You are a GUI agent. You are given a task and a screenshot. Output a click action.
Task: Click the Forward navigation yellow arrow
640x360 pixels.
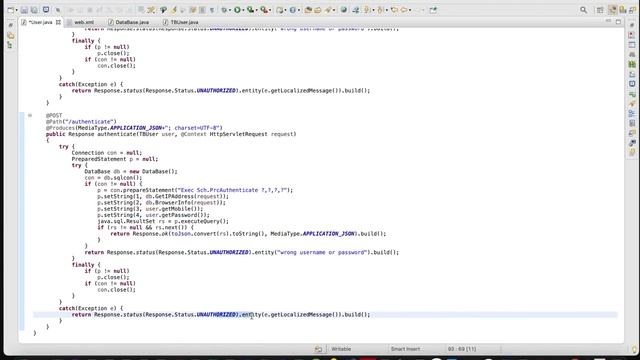click(x=404, y=10)
